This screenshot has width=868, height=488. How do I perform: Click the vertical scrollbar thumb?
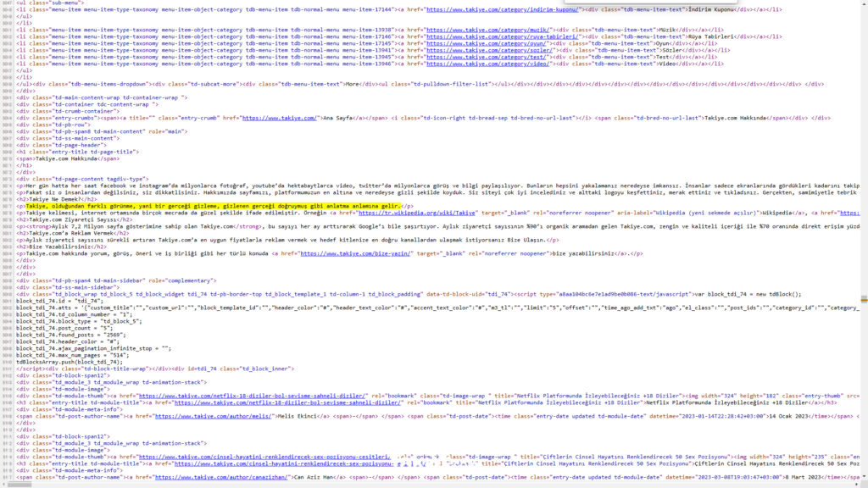[864, 299]
